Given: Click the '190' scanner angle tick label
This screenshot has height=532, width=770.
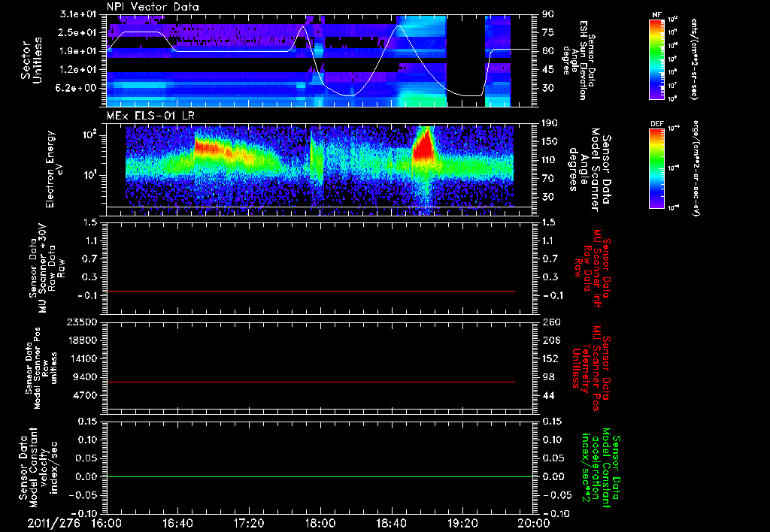Looking at the screenshot, I should point(550,123).
